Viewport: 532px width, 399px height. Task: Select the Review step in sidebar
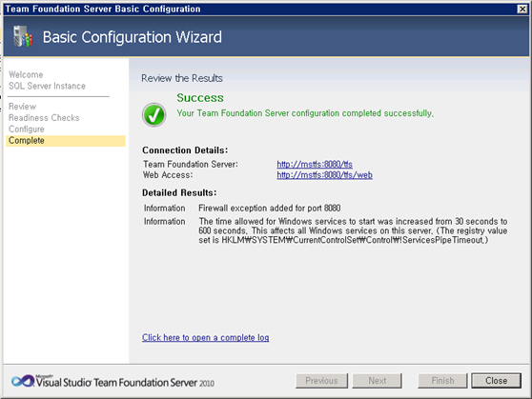[22, 107]
